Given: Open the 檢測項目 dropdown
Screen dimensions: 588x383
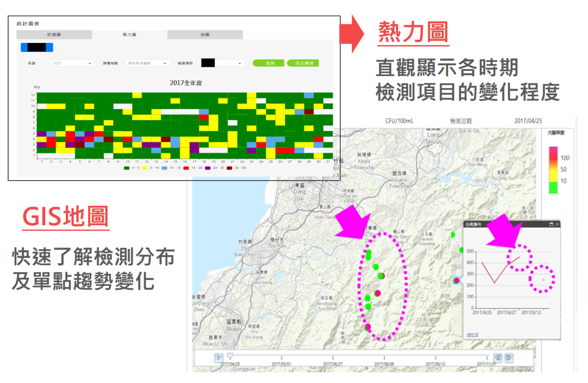Looking at the screenshot, I should pyautogui.click(x=223, y=63).
